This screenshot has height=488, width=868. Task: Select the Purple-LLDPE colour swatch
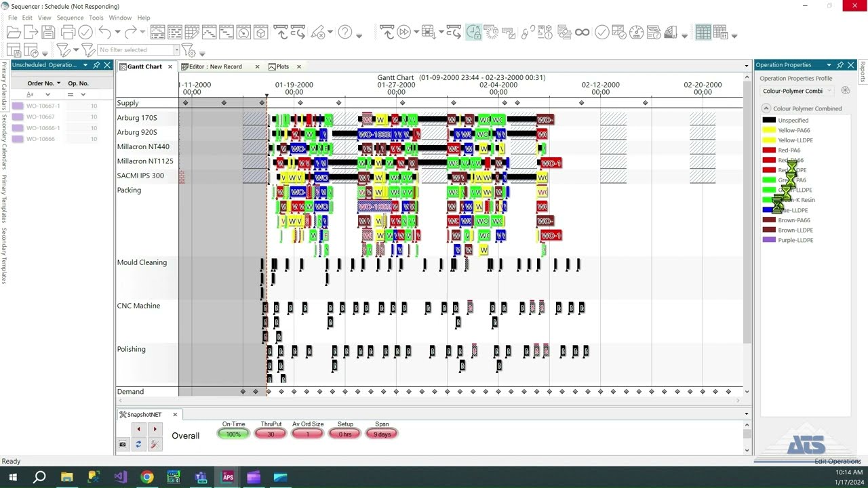tap(769, 240)
